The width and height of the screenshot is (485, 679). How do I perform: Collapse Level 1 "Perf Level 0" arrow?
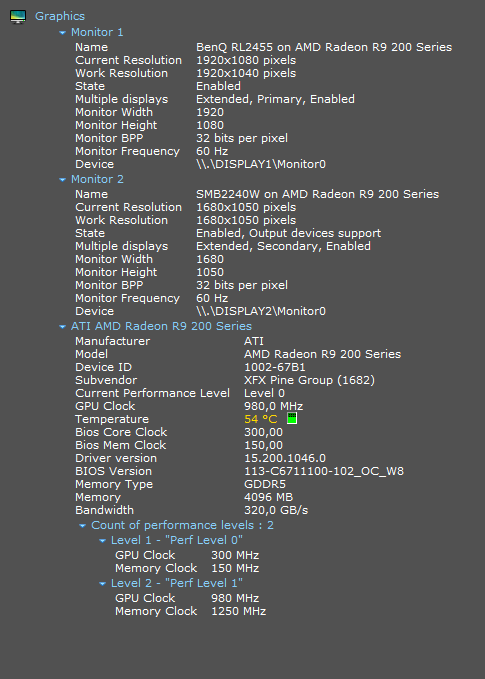pyautogui.click(x=103, y=540)
